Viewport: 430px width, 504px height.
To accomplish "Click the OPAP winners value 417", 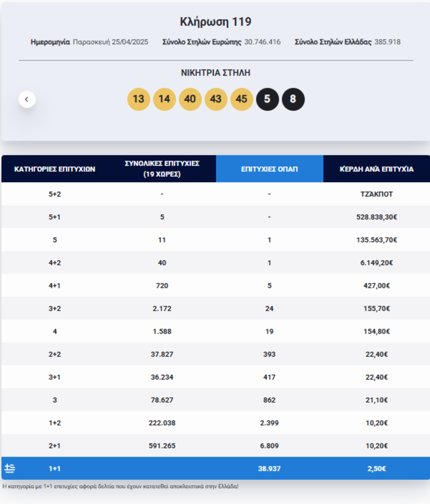I will (269, 377).
